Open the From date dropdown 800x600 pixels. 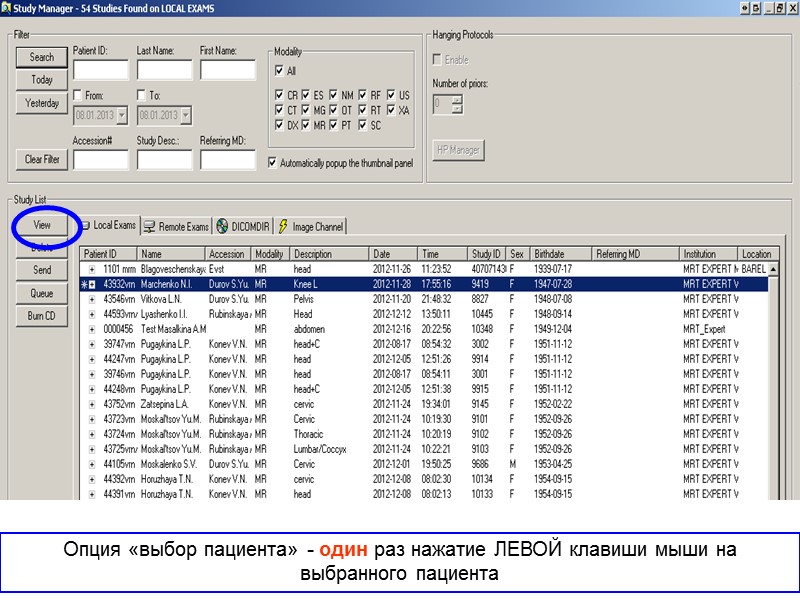(122, 115)
